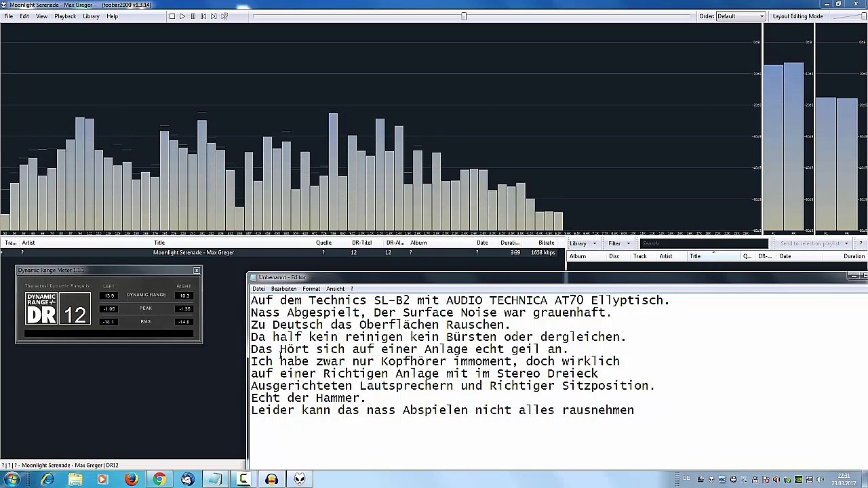Click the Play button in foobar2000 toolbar
The image size is (868, 488).
(182, 16)
